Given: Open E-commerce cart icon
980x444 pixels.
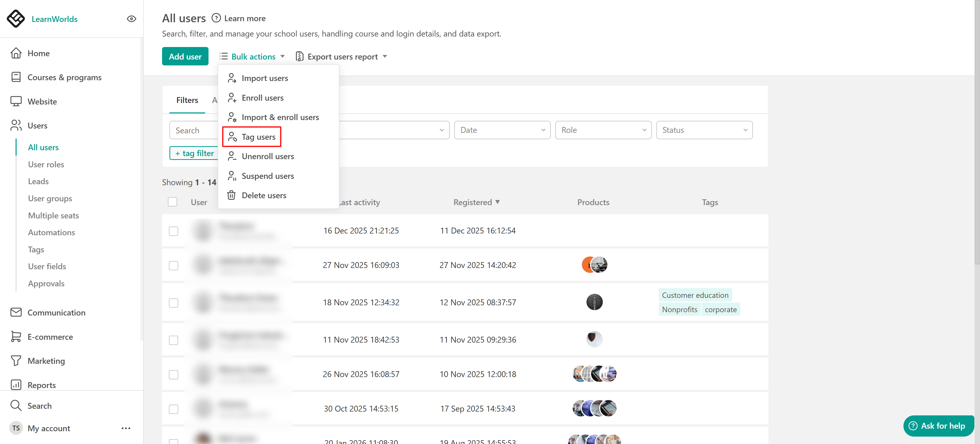Looking at the screenshot, I should [16, 337].
